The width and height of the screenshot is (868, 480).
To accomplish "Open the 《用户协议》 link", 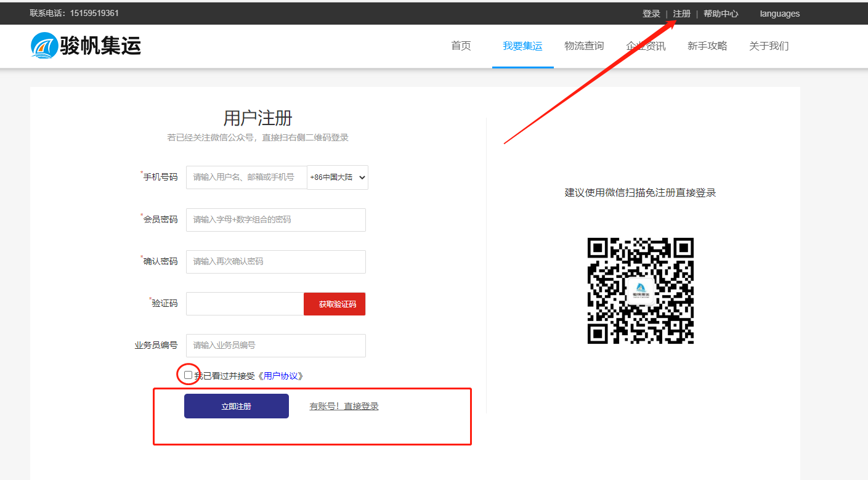I will click(x=280, y=376).
